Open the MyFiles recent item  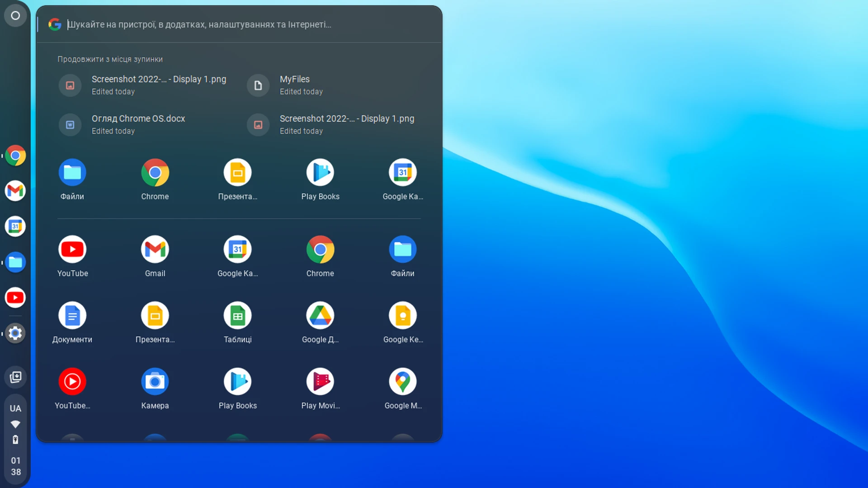pos(294,85)
